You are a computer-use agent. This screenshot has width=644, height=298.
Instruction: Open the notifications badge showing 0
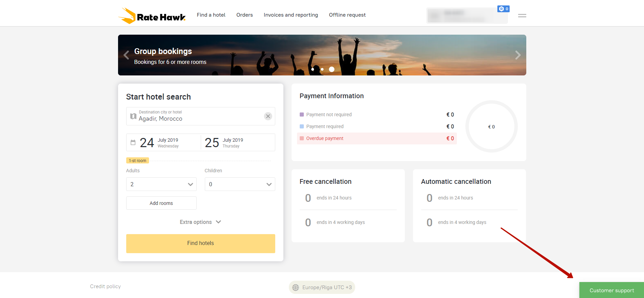coord(503,9)
